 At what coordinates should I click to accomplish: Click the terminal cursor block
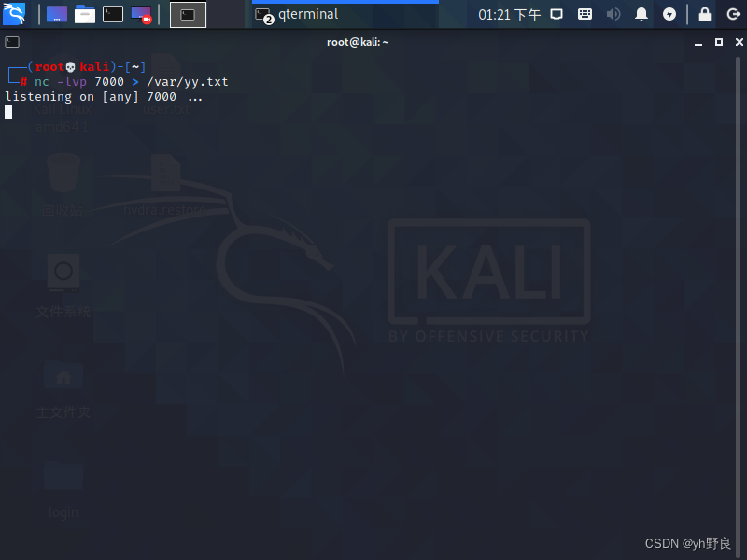point(8,112)
